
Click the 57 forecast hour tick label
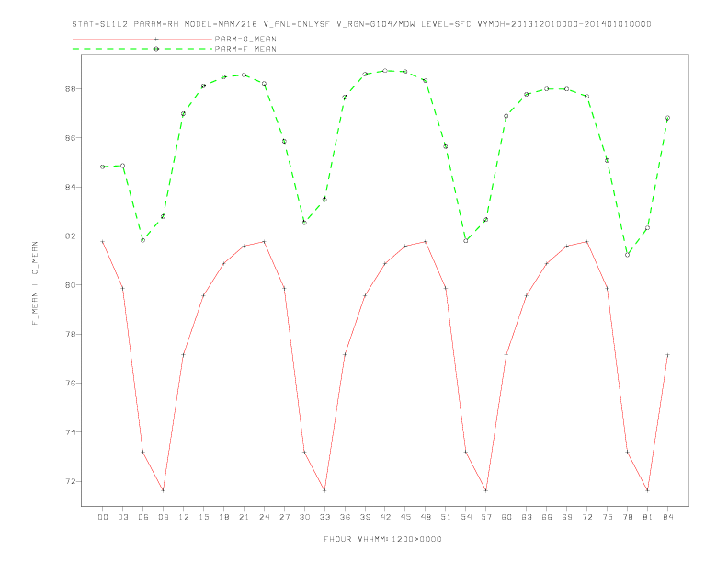click(486, 517)
